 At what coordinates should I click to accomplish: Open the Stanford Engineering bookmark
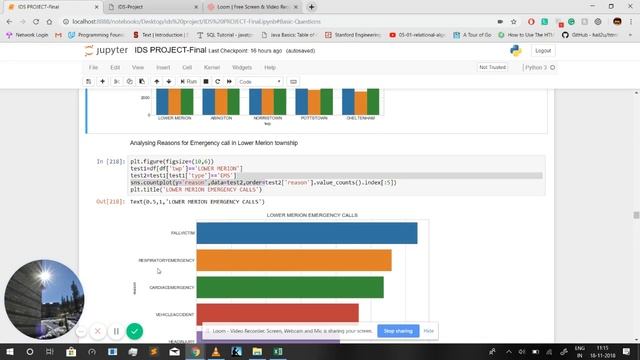(353, 35)
